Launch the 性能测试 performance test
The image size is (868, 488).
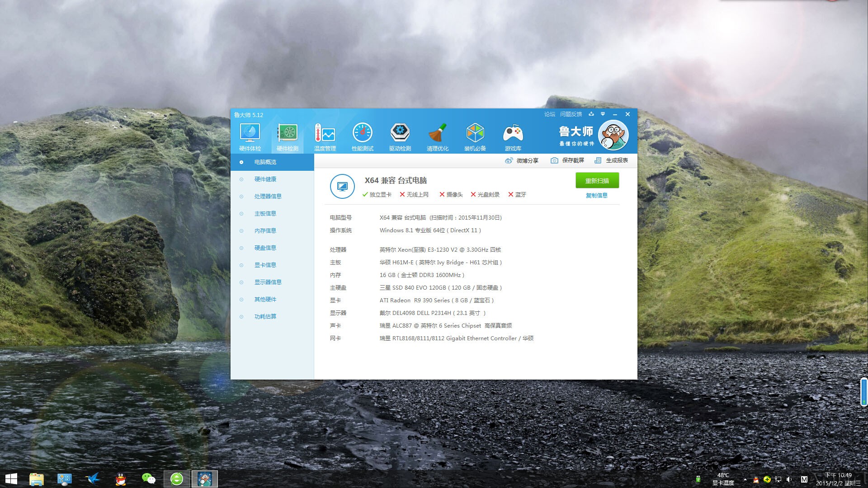tap(363, 137)
